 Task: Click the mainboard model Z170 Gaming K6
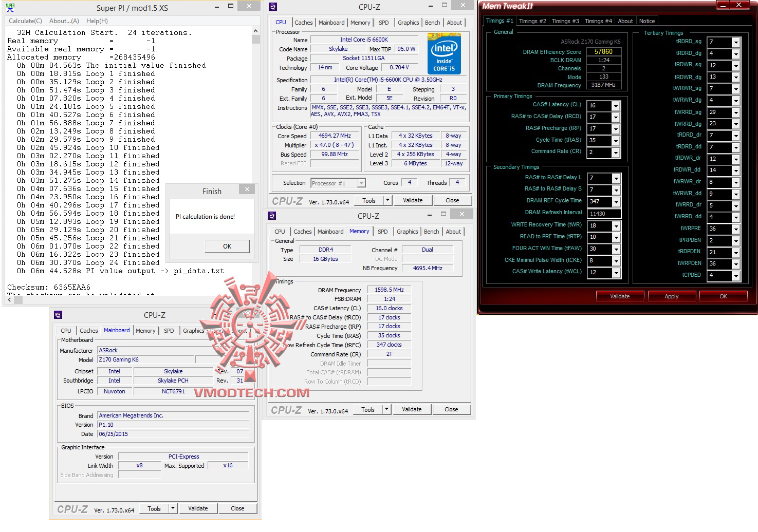coord(145,360)
